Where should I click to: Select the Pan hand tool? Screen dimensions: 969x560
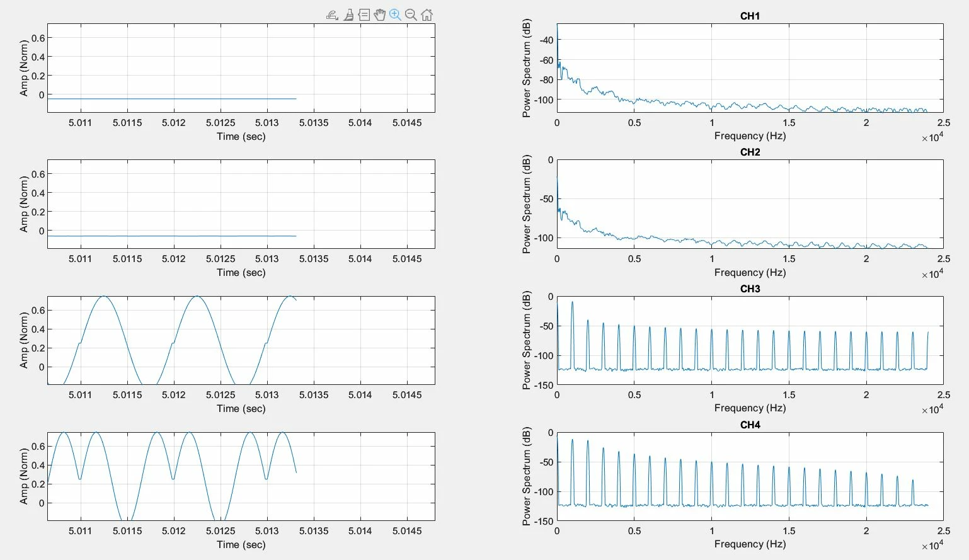[379, 14]
